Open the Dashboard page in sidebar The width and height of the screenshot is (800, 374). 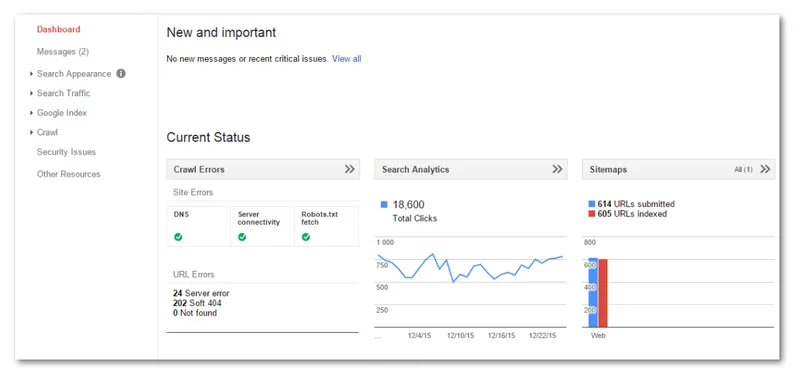[x=58, y=30]
